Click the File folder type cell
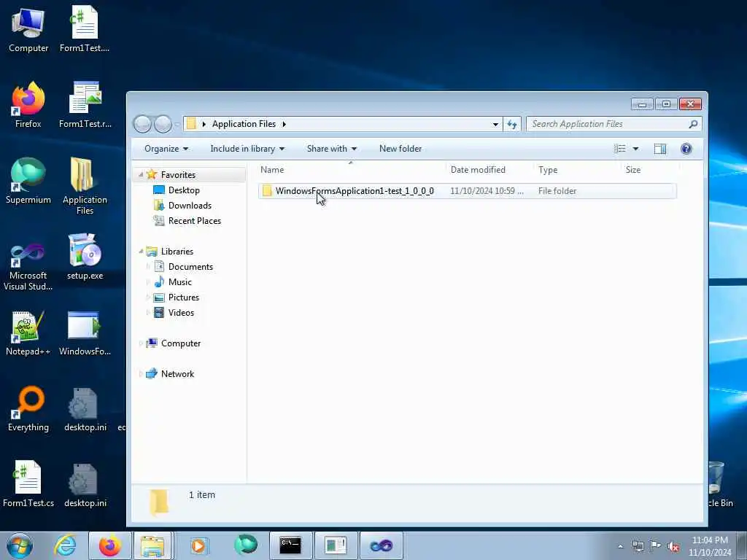 (x=557, y=191)
